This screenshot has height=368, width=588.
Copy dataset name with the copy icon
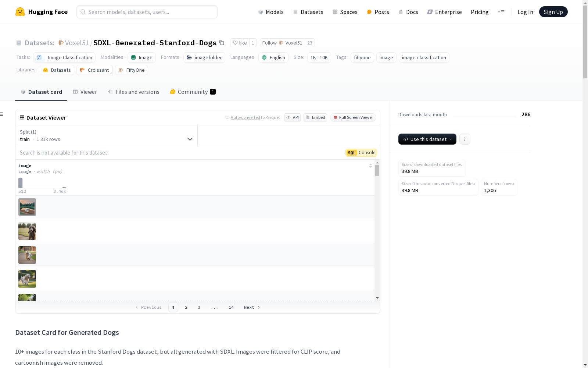(222, 43)
